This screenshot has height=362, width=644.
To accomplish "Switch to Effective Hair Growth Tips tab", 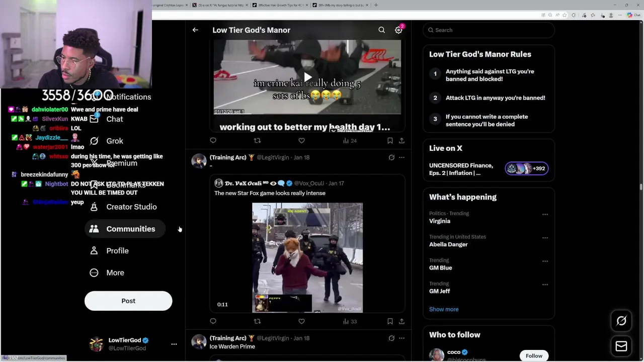I will coord(279,5).
